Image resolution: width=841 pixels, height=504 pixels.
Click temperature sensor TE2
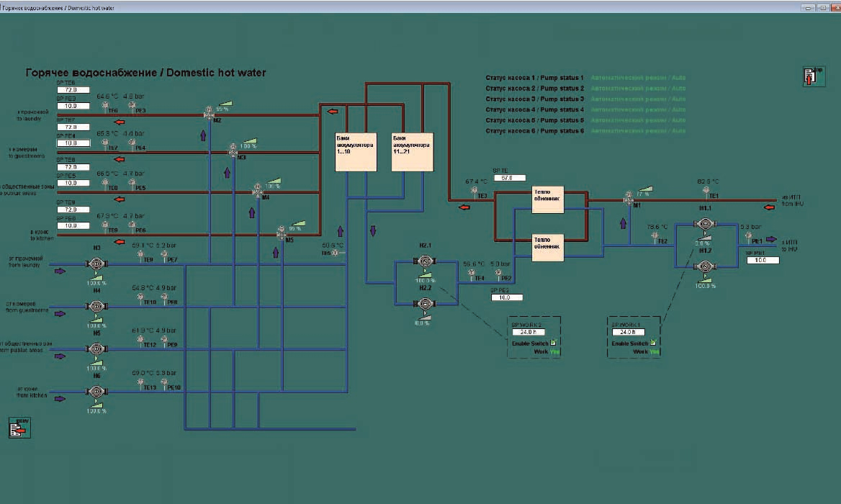pyautogui.click(x=655, y=237)
